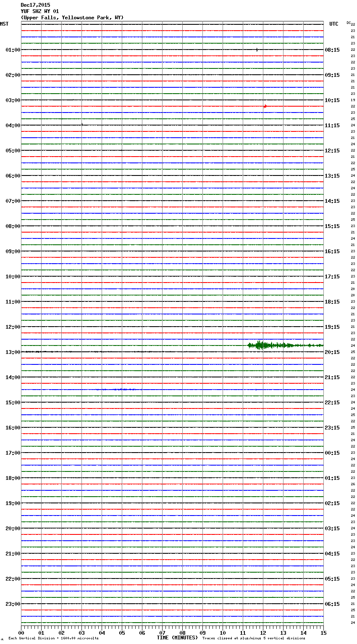Select the 20:00 MST row label
357x644 pixels.
(x=13, y=529)
